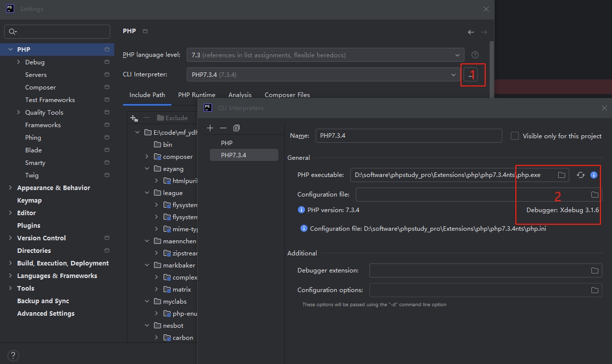
Task: Open the Keymap settings
Action: 29,200
